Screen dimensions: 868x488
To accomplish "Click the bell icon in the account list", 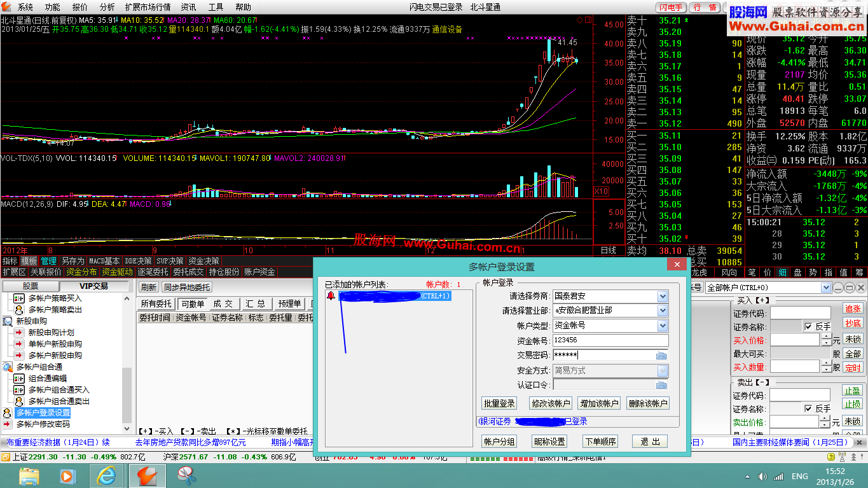I will [x=331, y=296].
